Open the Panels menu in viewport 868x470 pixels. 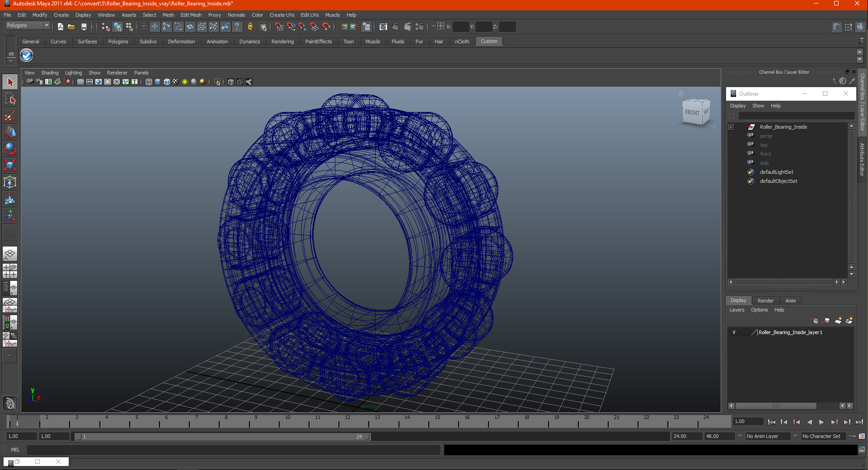[141, 73]
